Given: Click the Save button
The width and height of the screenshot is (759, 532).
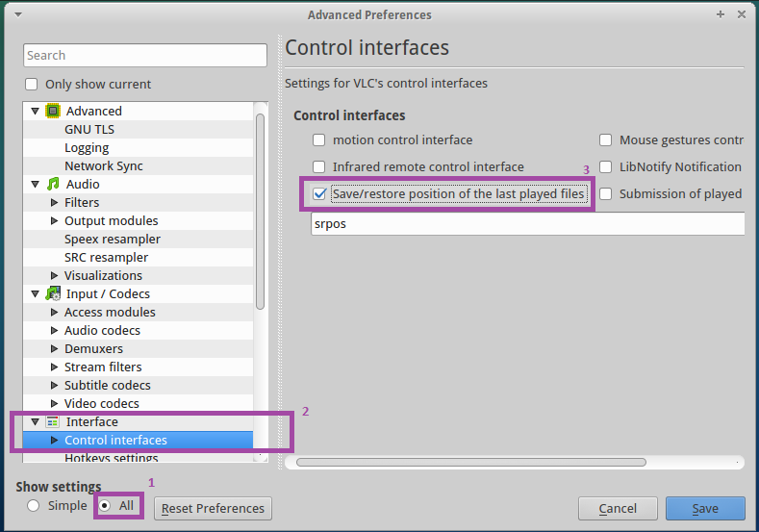Looking at the screenshot, I should click(705, 508).
